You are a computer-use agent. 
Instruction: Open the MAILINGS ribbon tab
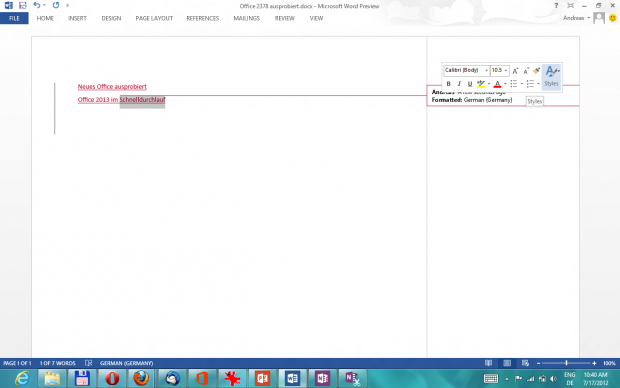pyautogui.click(x=246, y=18)
